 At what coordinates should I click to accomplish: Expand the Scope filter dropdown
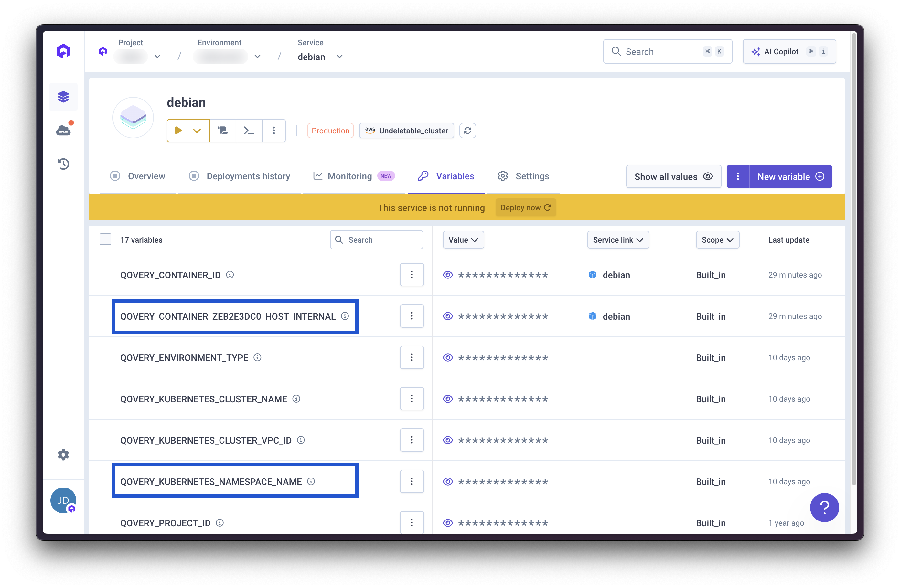717,240
